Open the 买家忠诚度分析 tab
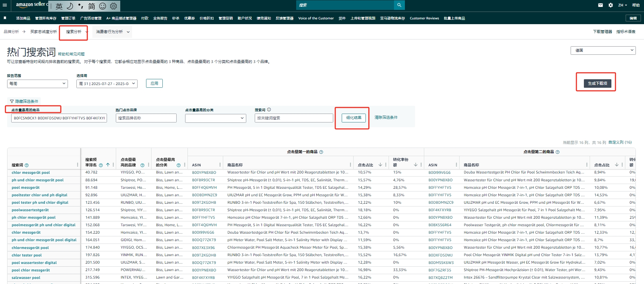Viewport: 644px width, 284px height. (43, 32)
